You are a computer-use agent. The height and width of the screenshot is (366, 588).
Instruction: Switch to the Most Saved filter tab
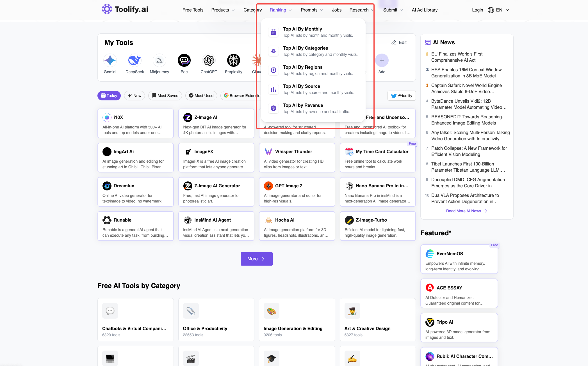165,96
